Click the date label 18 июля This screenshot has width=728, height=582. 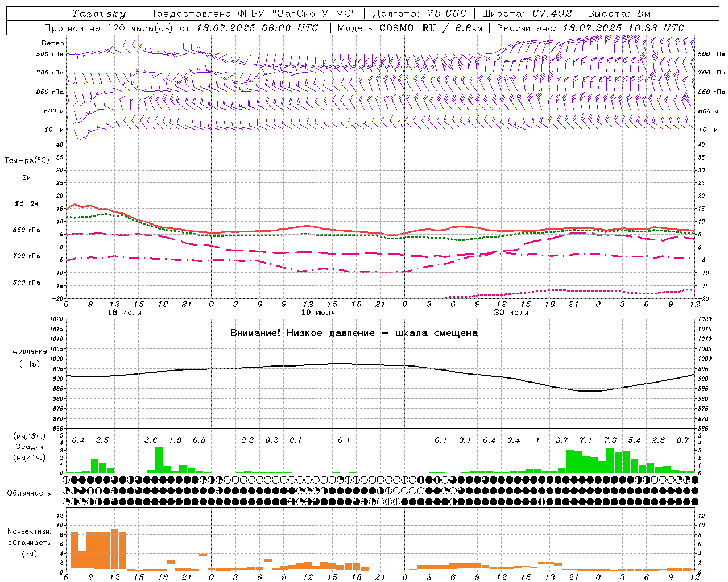(125, 313)
